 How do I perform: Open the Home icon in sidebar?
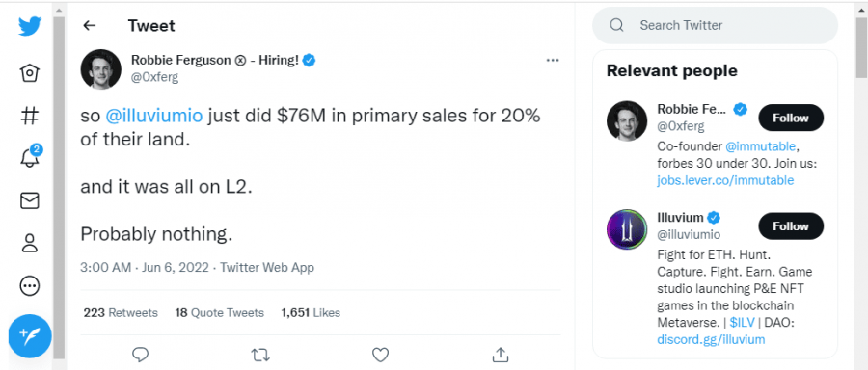(x=29, y=72)
